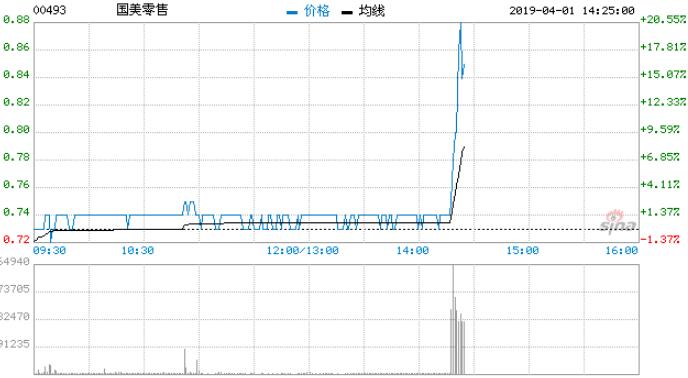Click the price peak at 0.88

460,23
